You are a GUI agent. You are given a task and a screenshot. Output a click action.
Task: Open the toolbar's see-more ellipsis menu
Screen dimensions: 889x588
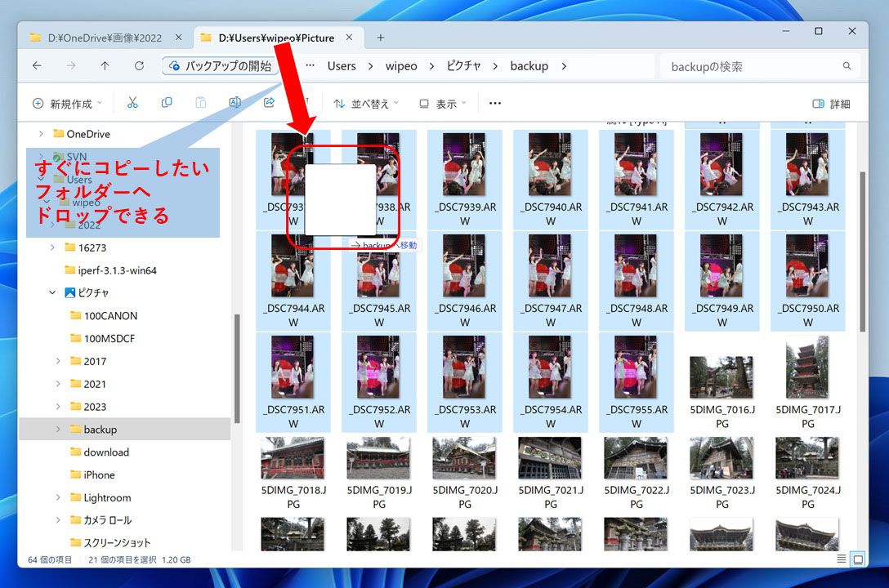click(495, 103)
